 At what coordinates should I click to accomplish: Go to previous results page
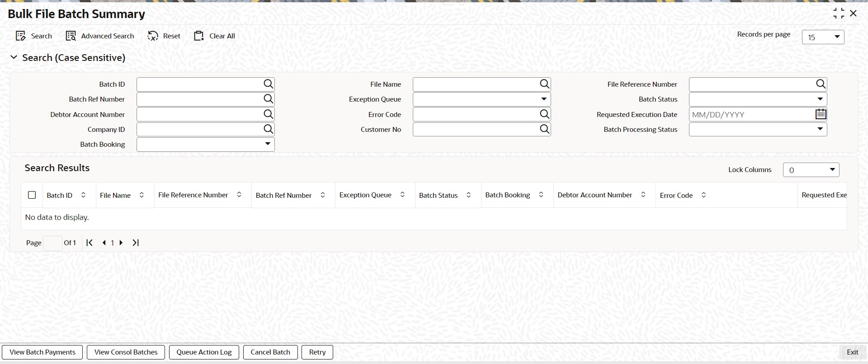coord(104,243)
